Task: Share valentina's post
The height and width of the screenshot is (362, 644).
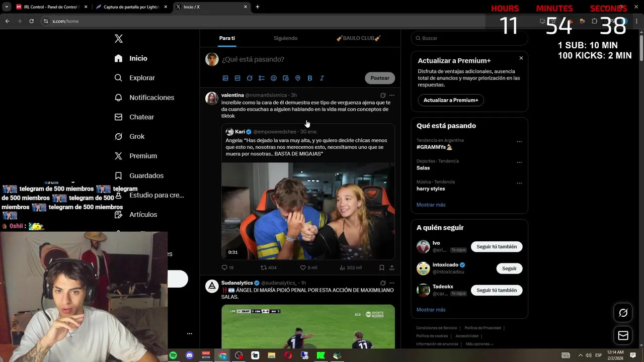Action: click(x=392, y=267)
